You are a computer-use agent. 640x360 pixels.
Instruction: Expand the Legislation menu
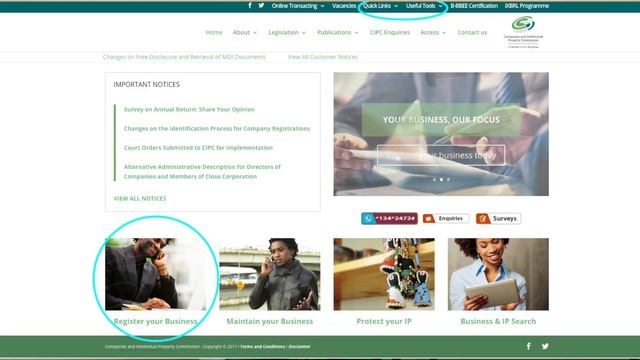pyautogui.click(x=287, y=32)
